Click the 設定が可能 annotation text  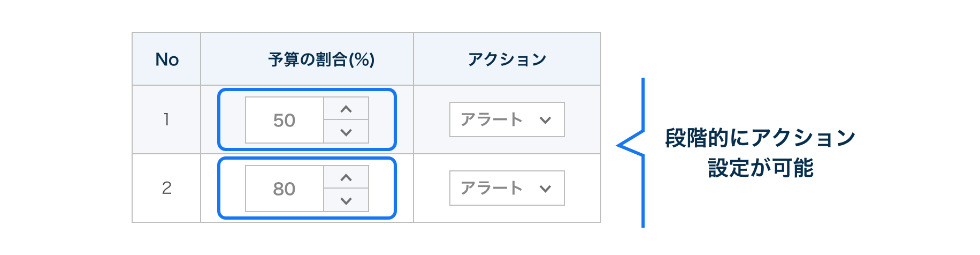click(760, 168)
